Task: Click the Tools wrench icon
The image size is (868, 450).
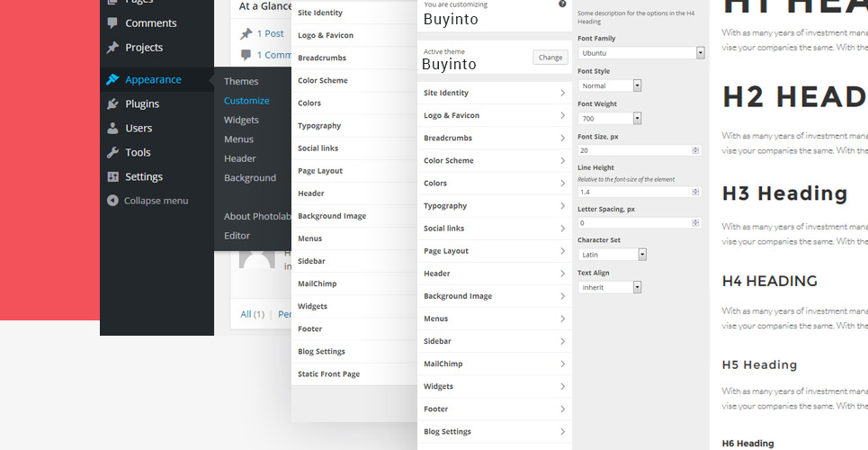Action: pos(112,153)
